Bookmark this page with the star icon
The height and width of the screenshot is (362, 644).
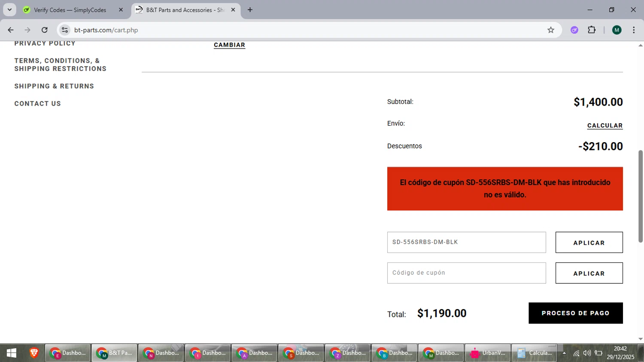click(551, 30)
